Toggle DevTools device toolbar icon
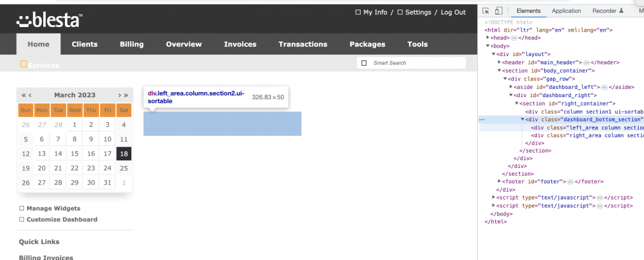Image resolution: width=644 pixels, height=260 pixels. (x=498, y=11)
